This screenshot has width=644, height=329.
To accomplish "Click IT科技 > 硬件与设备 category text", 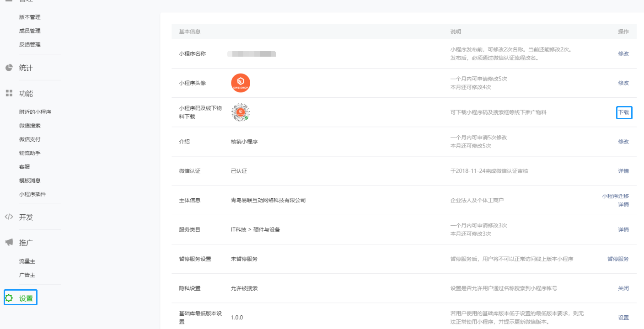I will [x=255, y=229].
